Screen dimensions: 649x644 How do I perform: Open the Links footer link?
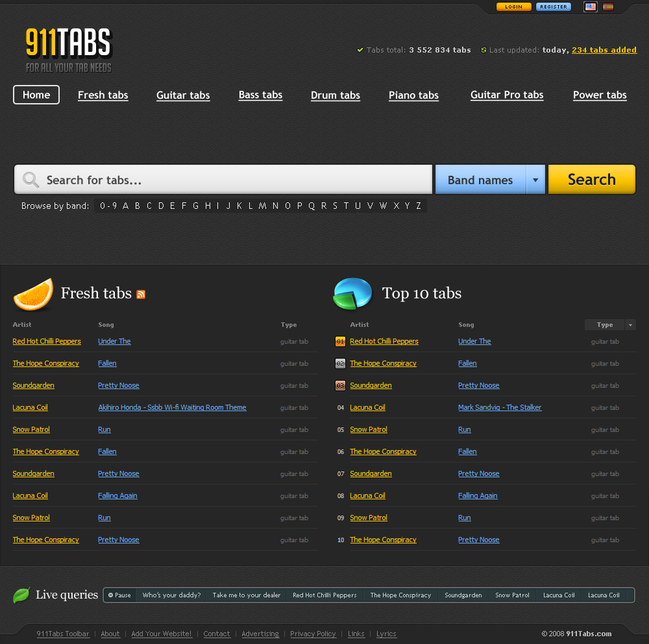coord(356,634)
